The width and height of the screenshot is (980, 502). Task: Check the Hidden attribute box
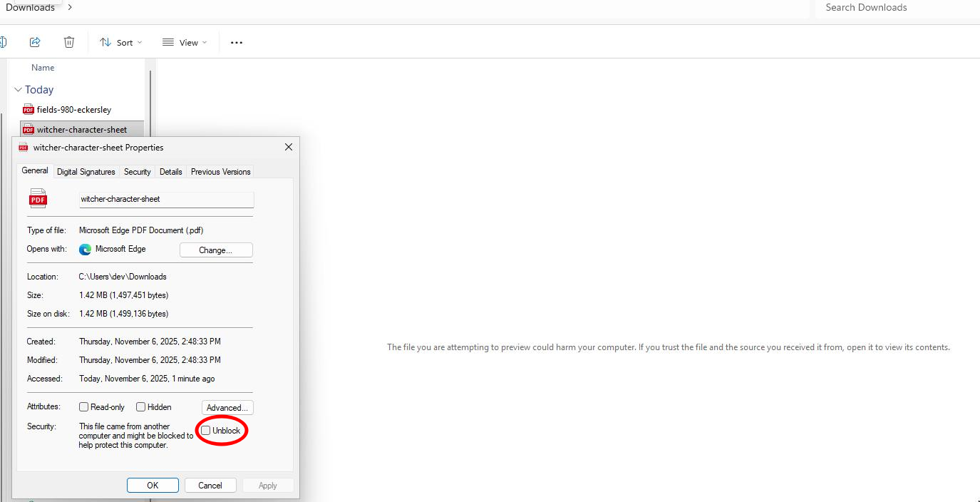pos(141,407)
